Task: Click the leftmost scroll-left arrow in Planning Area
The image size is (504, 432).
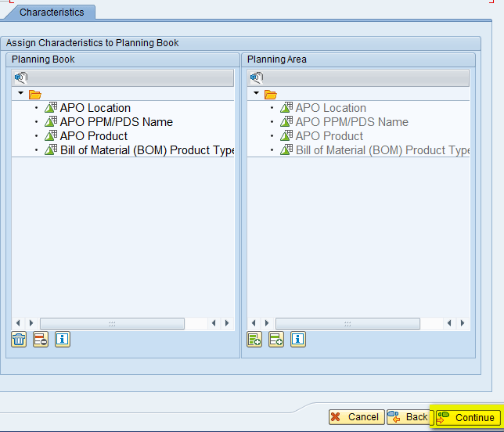Action: point(254,323)
